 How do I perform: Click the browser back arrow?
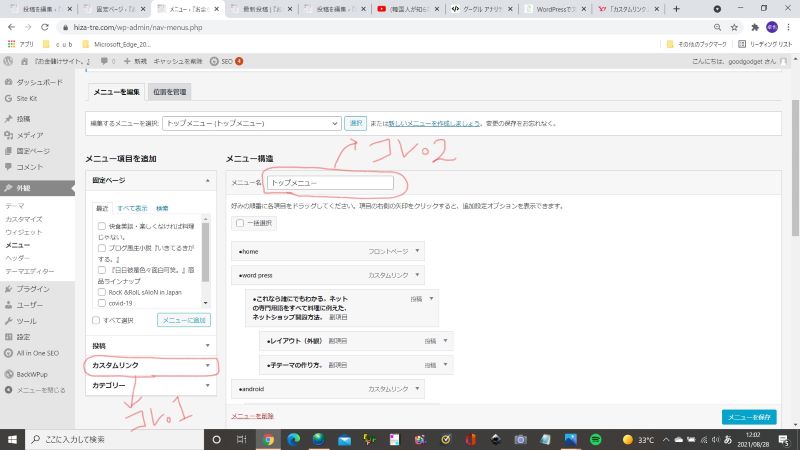point(11,27)
